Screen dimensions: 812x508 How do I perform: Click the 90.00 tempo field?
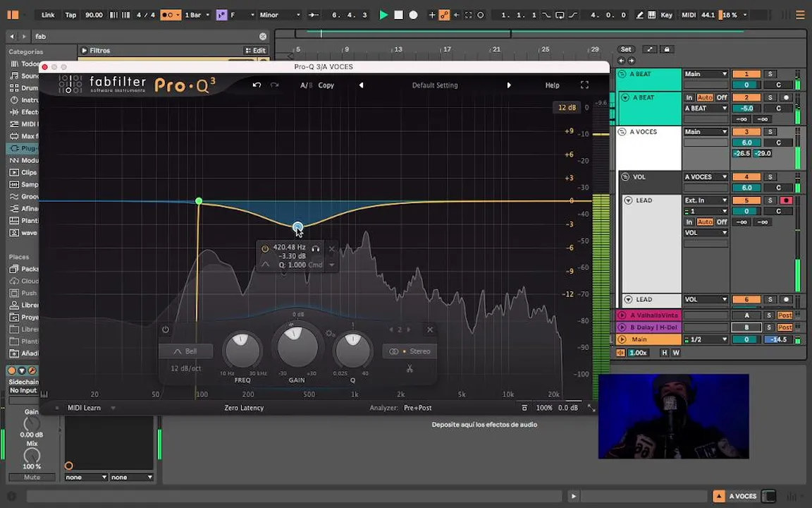pos(94,15)
